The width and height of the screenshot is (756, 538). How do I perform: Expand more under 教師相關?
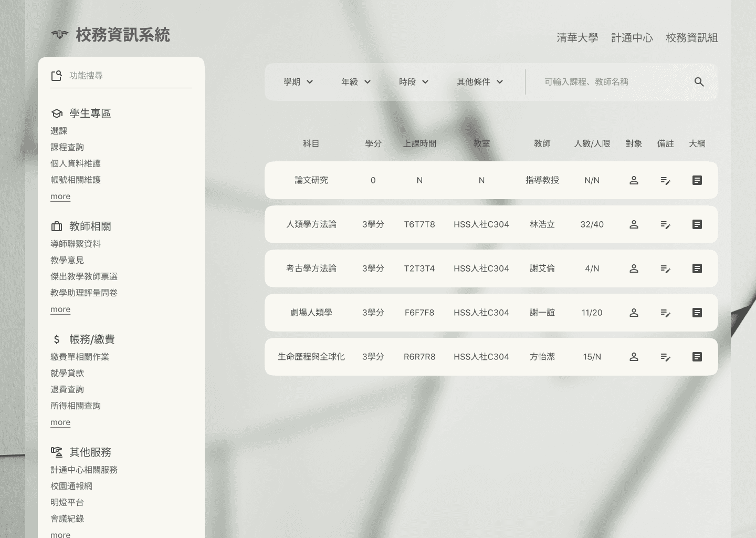60,309
